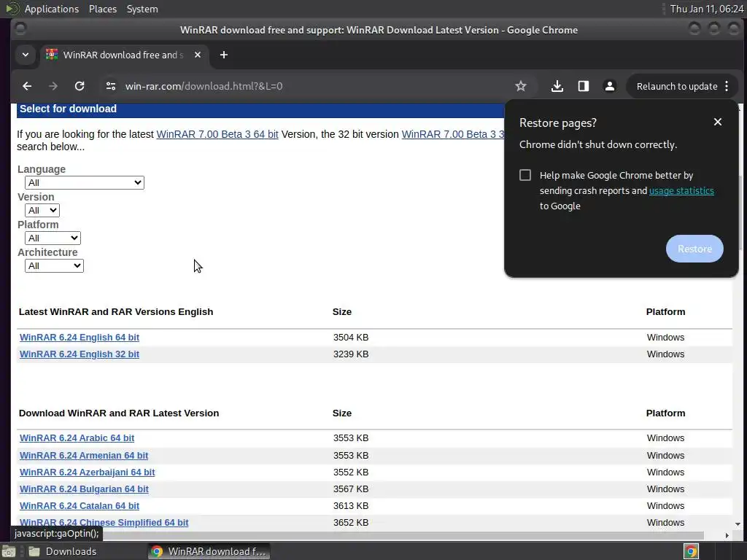Viewport: 747px width, 560px height.
Task: Download WinRAR 6.24 Catalan 64 bit
Action: (x=80, y=506)
